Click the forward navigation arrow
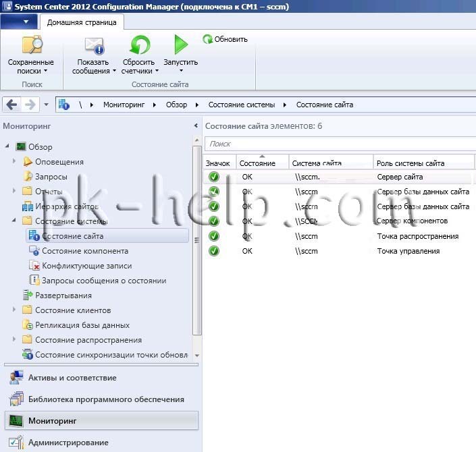The width and height of the screenshot is (476, 452). click(30, 105)
